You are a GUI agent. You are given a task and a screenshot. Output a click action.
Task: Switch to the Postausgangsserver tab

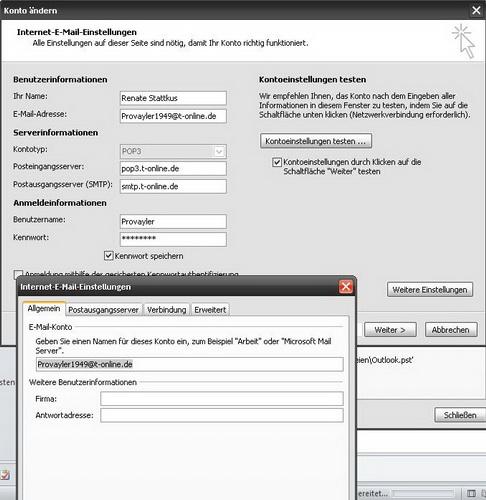pos(103,310)
